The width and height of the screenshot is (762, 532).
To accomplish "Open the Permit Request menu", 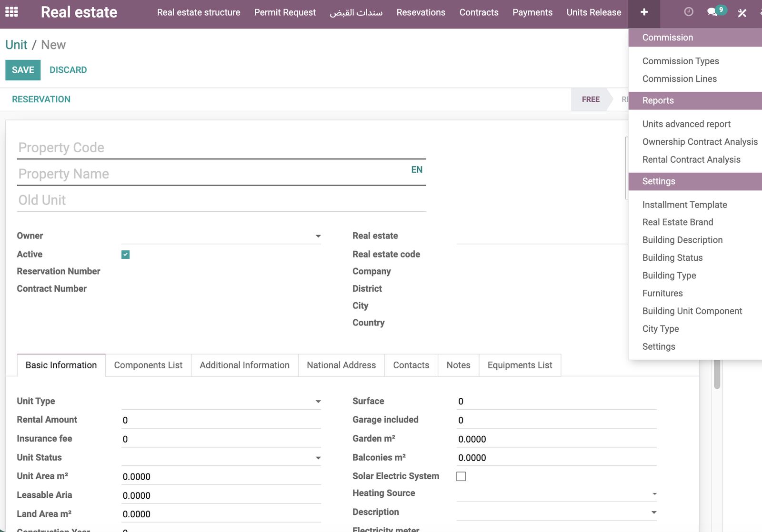I will [285, 12].
